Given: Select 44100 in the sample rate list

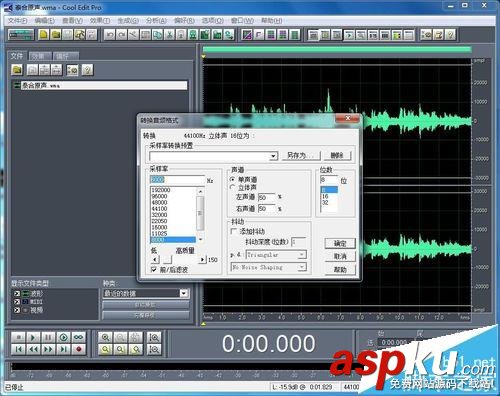Looking at the screenshot, I should point(173,209).
